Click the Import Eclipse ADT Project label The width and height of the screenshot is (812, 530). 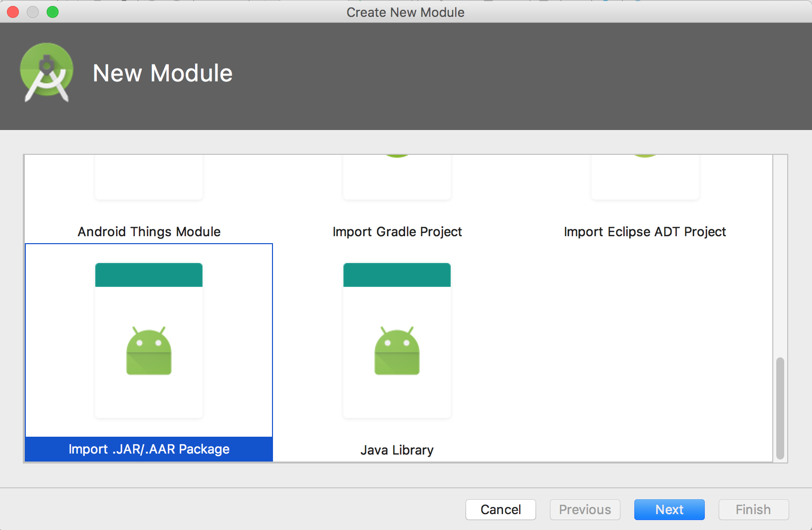pyautogui.click(x=645, y=231)
